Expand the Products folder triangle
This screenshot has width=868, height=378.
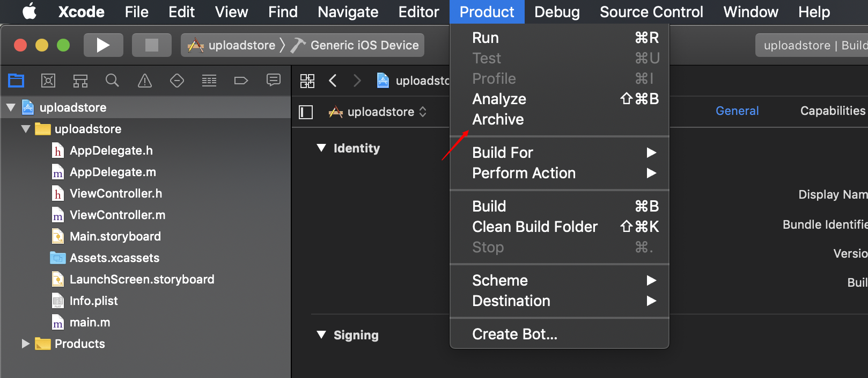25,344
